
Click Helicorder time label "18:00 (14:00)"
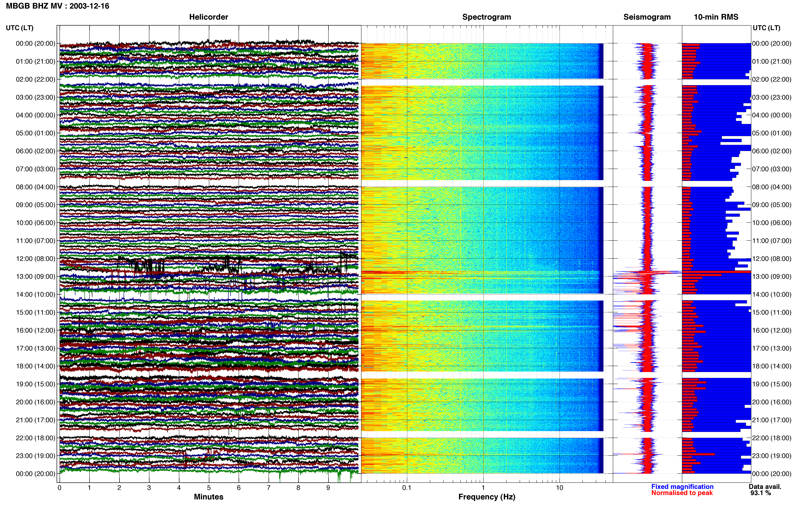pyautogui.click(x=36, y=366)
